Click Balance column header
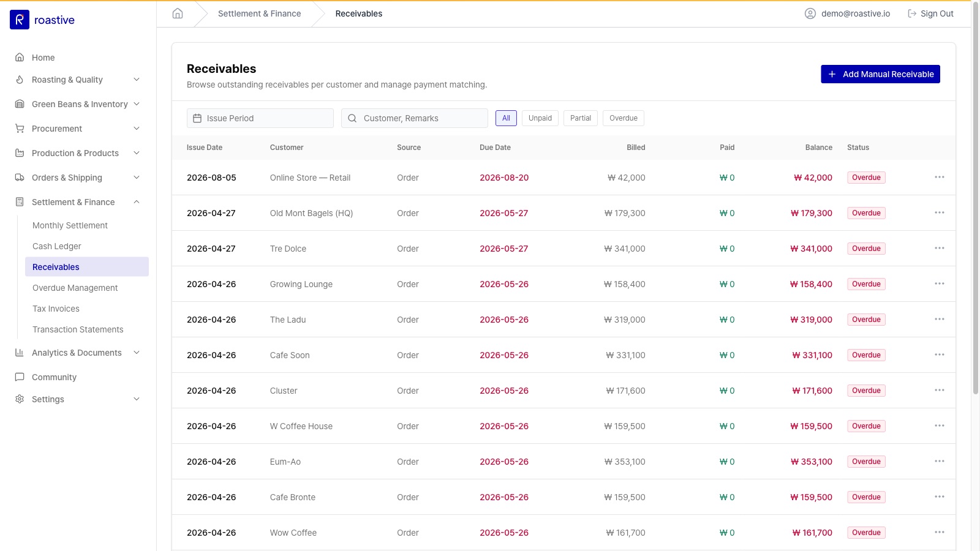 point(818,148)
